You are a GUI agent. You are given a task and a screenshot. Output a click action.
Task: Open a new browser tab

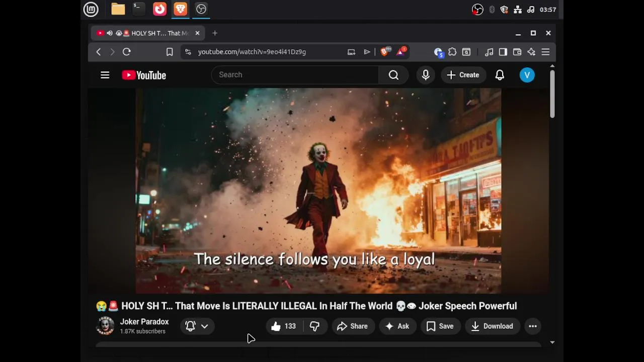pyautogui.click(x=215, y=33)
